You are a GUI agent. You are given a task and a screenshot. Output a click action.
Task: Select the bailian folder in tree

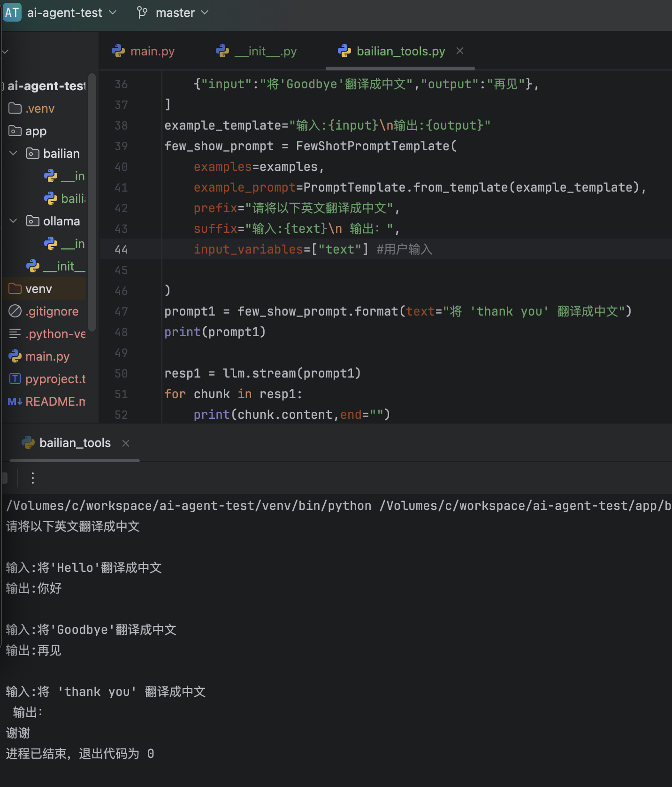[61, 154]
